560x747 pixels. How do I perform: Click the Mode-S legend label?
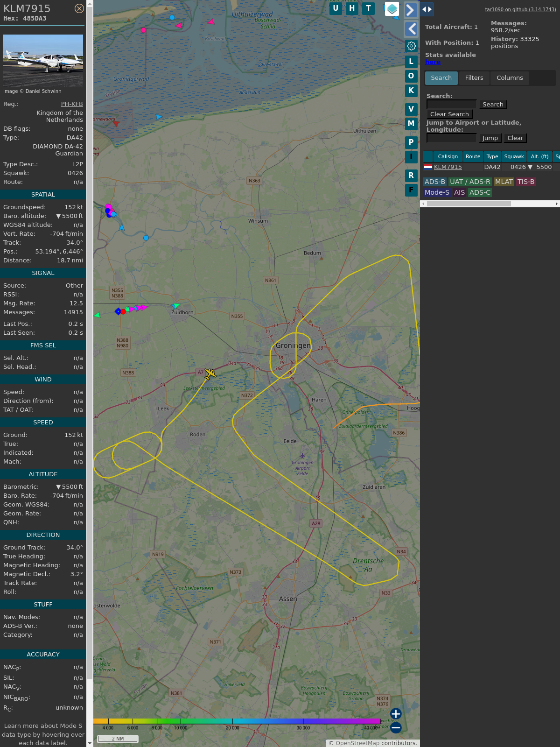[437, 192]
